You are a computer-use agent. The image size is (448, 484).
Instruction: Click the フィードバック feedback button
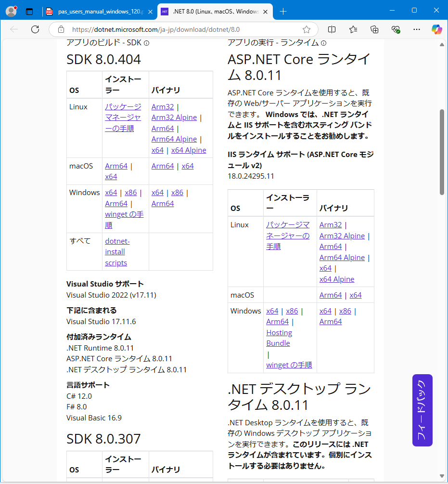coord(422,410)
